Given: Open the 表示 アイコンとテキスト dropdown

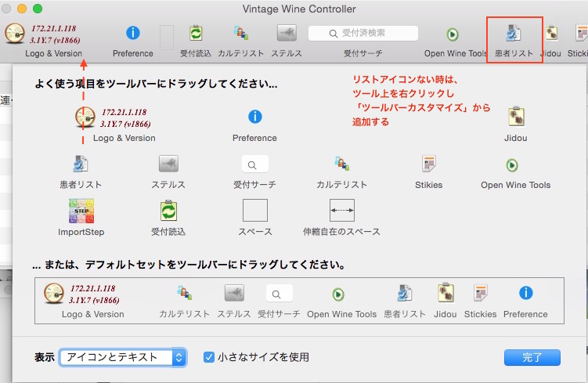Looking at the screenshot, I should [x=123, y=357].
